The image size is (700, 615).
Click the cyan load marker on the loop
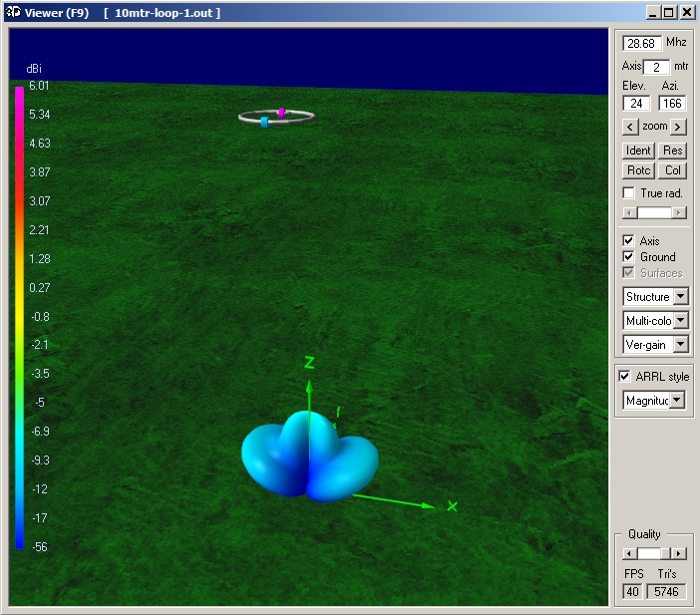(x=264, y=122)
